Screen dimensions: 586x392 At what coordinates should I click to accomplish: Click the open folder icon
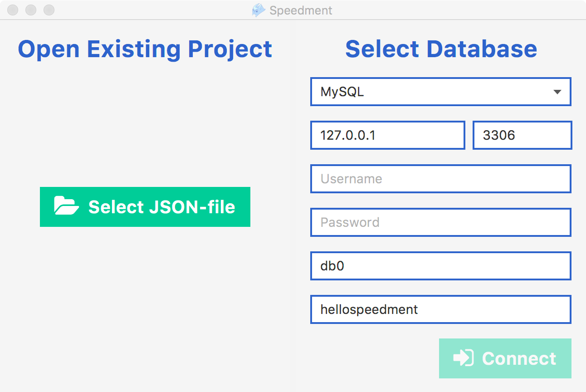pyautogui.click(x=67, y=206)
